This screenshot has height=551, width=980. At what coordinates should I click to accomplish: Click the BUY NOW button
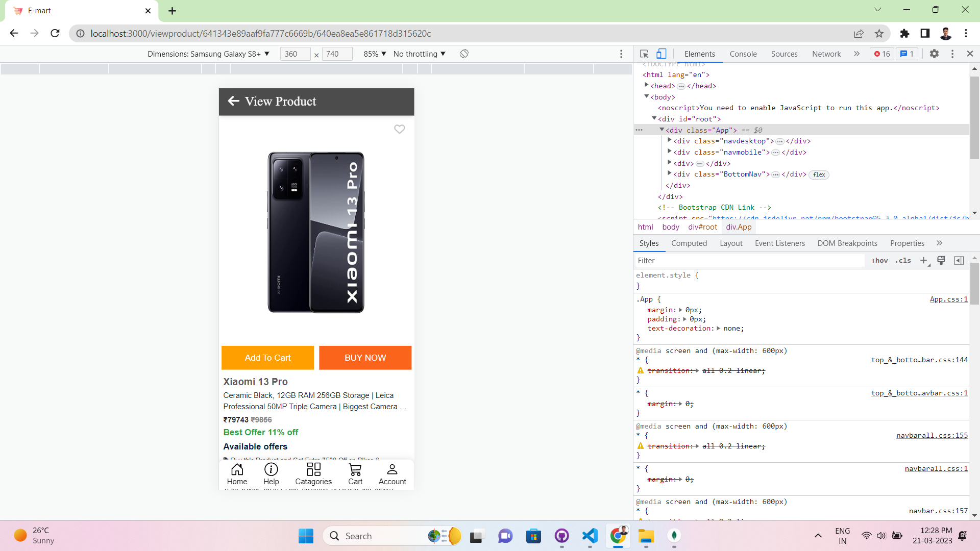point(365,358)
